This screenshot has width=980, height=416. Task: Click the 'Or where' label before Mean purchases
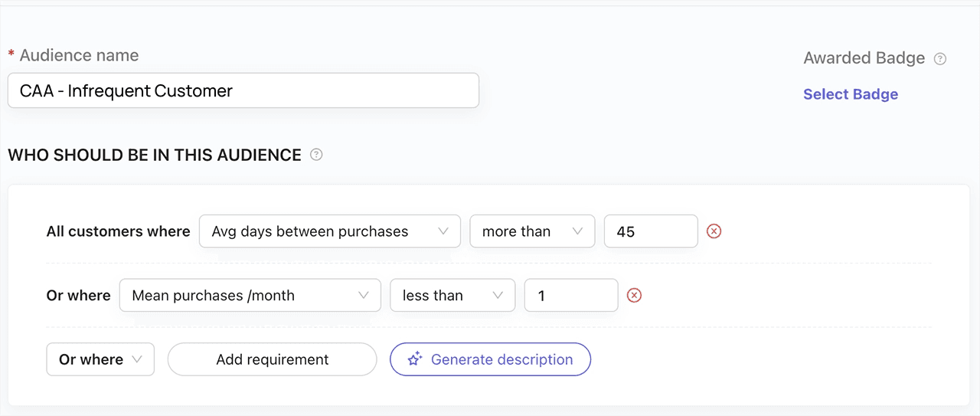pyautogui.click(x=78, y=296)
